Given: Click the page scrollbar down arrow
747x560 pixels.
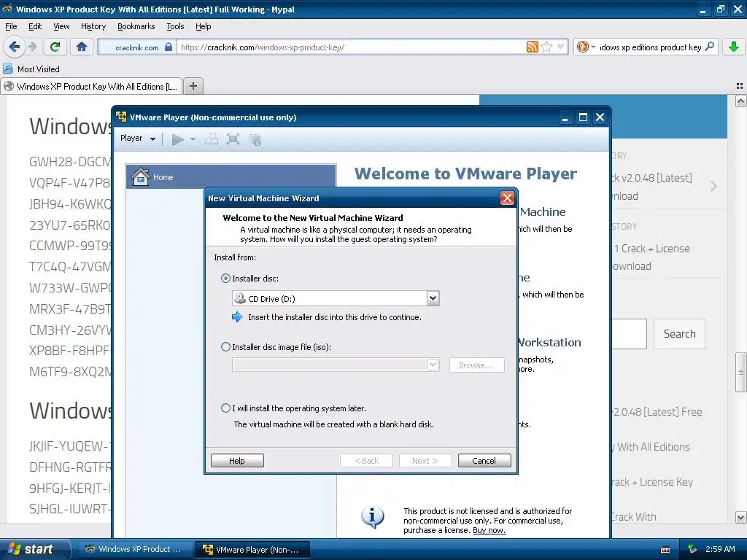Looking at the screenshot, I should coord(740,517).
